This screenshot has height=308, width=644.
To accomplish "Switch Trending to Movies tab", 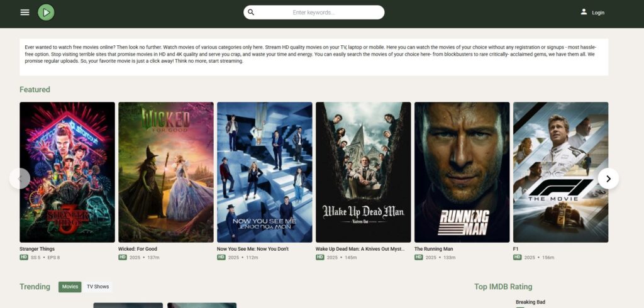I will click(70, 287).
